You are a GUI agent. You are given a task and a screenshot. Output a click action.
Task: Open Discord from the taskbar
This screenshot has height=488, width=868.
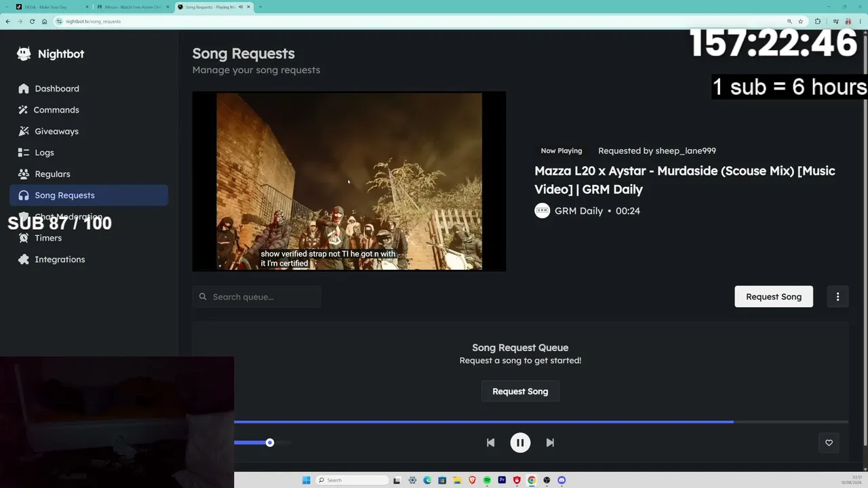pos(561,481)
